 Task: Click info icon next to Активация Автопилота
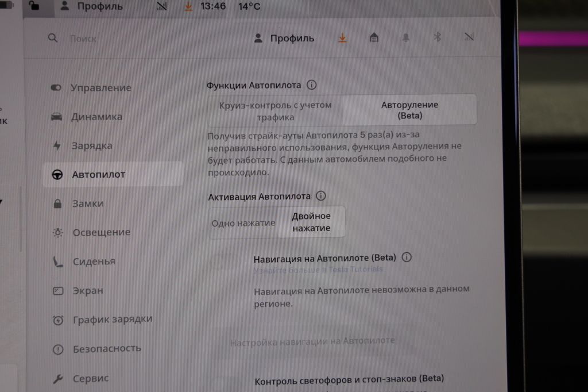point(321,196)
